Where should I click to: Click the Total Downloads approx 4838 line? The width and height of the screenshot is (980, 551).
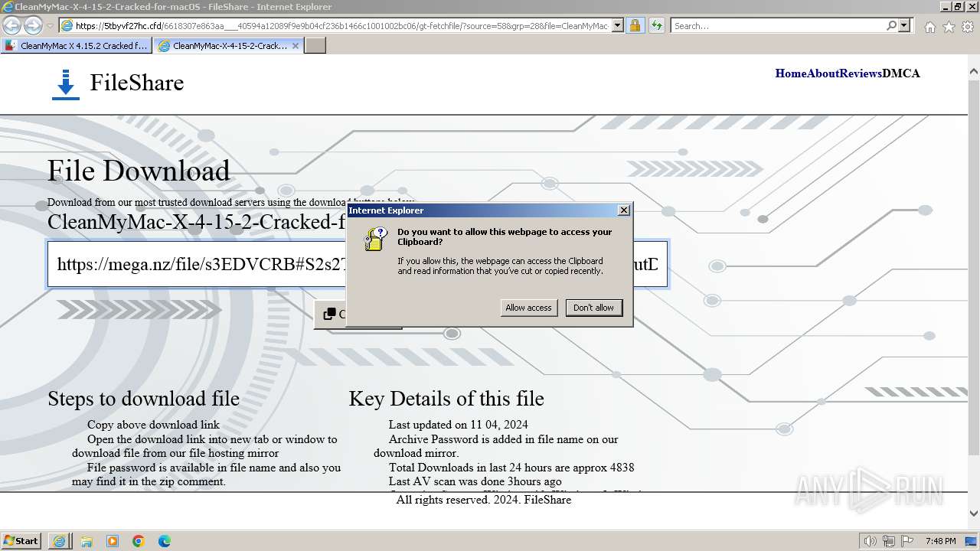[x=511, y=468]
